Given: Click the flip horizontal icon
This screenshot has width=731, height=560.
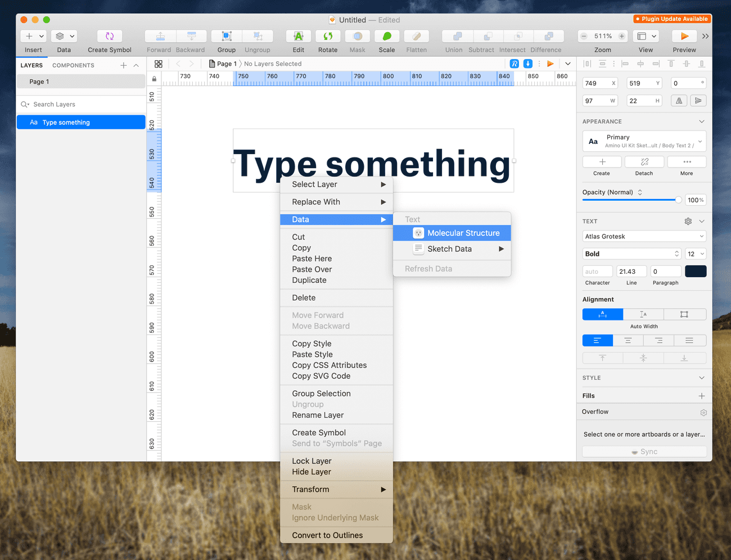Looking at the screenshot, I should (x=679, y=101).
